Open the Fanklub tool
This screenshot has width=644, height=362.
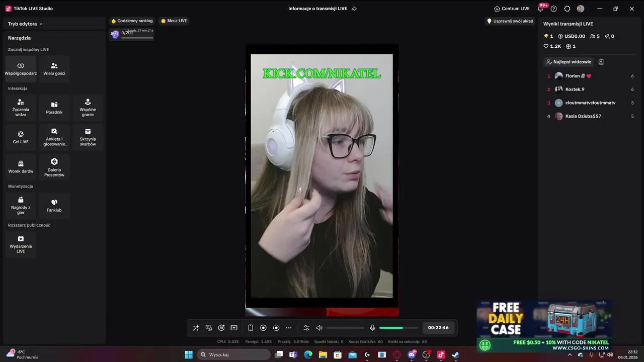pos(54,206)
